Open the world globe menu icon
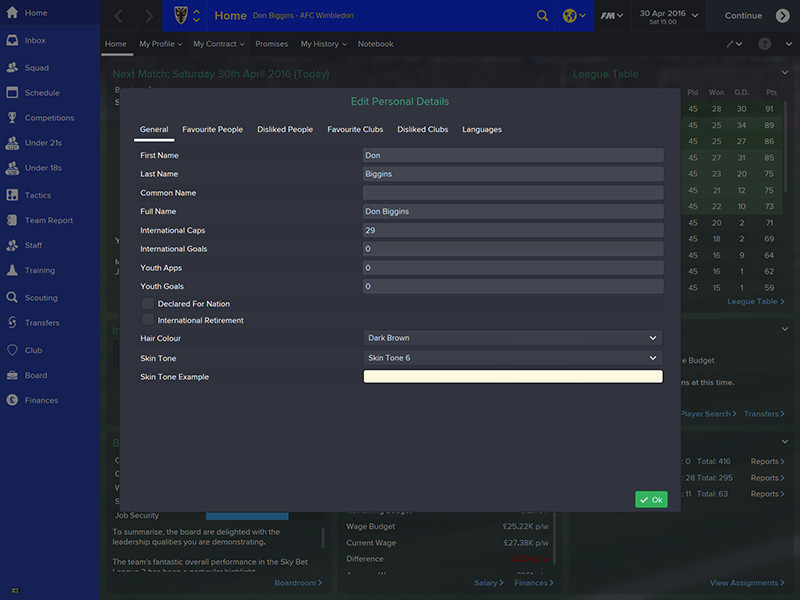Image resolution: width=800 pixels, height=600 pixels. pyautogui.click(x=571, y=16)
